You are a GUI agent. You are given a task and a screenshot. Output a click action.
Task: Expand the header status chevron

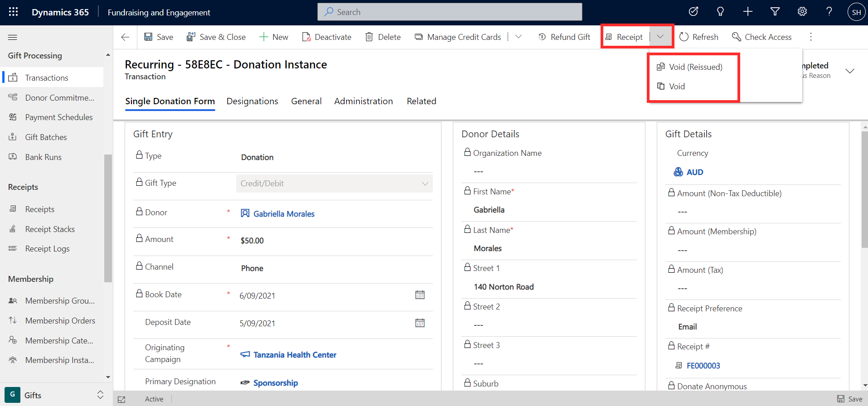tap(850, 71)
